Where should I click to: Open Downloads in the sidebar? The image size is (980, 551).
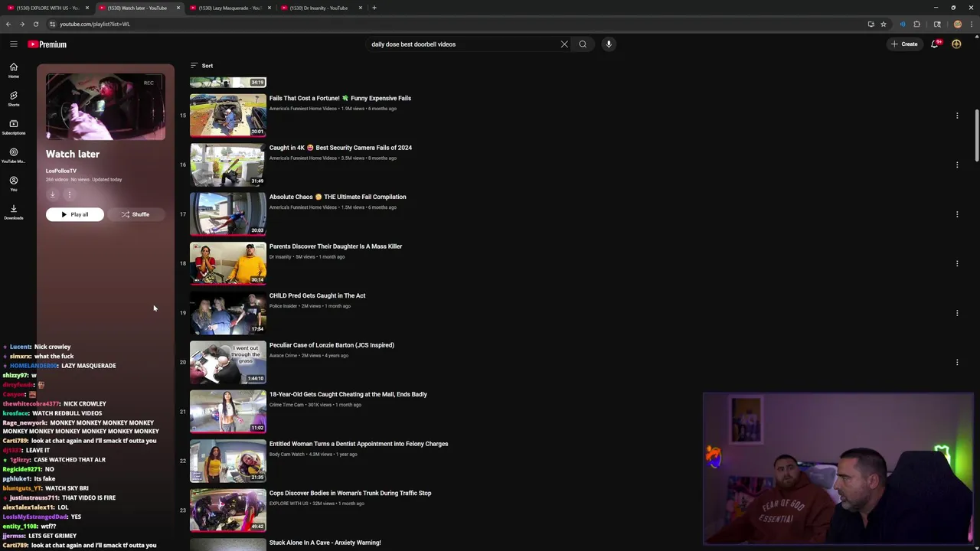point(14,212)
